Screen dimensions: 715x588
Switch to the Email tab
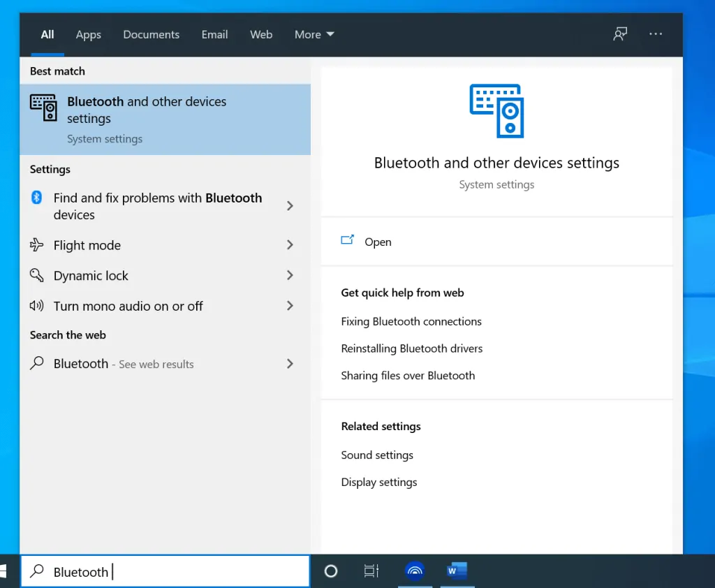(x=214, y=34)
